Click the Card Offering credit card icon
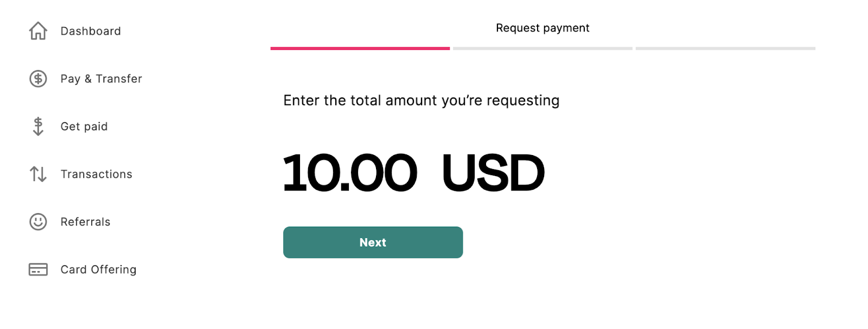 point(38,269)
